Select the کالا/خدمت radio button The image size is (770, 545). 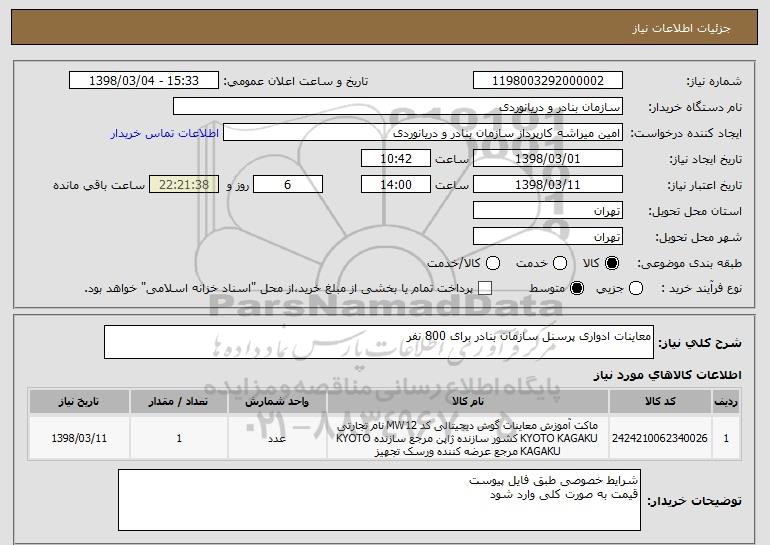coord(493,264)
